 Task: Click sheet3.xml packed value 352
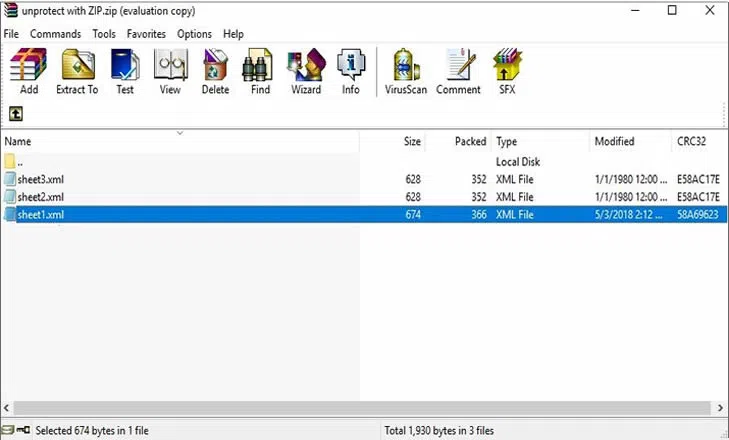click(x=479, y=179)
